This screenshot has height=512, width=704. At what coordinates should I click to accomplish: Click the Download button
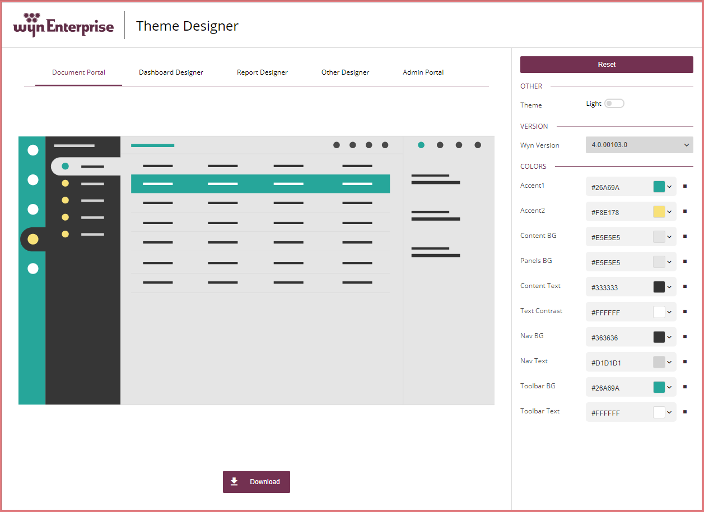pos(256,482)
